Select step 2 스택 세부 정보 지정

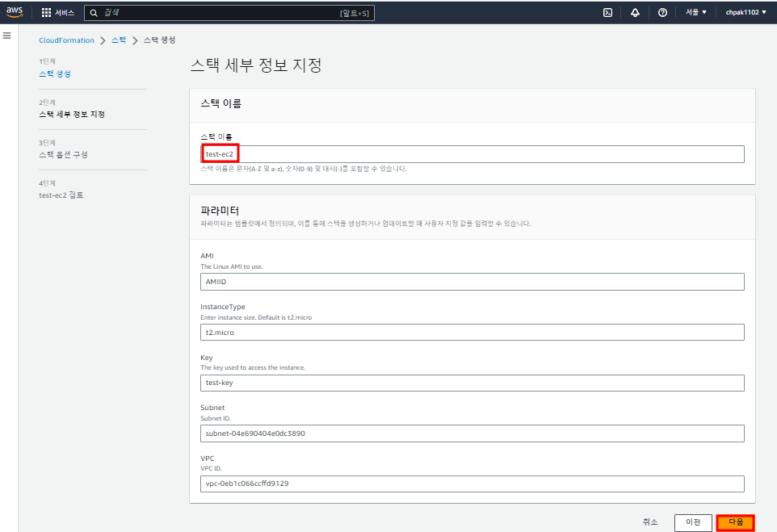click(72, 115)
